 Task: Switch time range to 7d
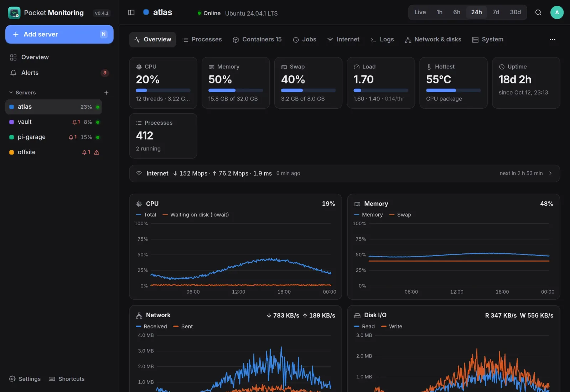496,12
